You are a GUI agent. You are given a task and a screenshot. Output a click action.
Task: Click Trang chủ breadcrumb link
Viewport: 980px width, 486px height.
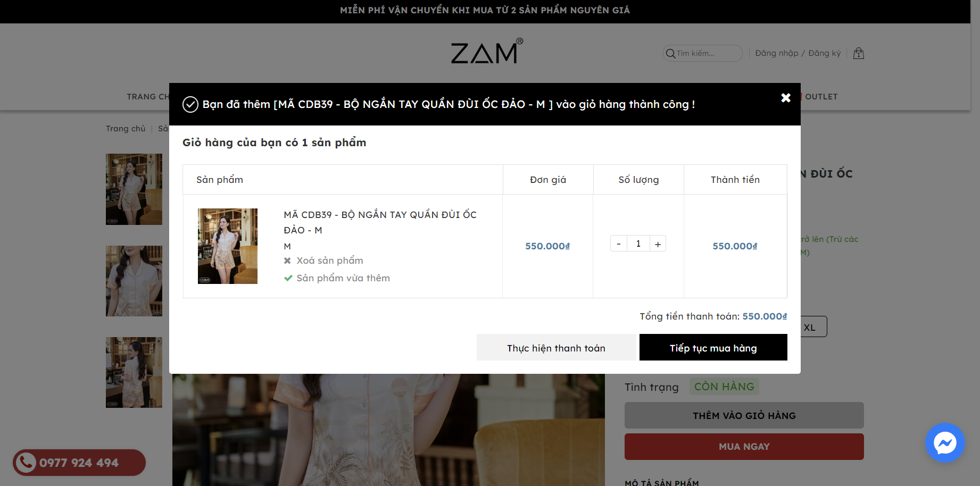(126, 129)
